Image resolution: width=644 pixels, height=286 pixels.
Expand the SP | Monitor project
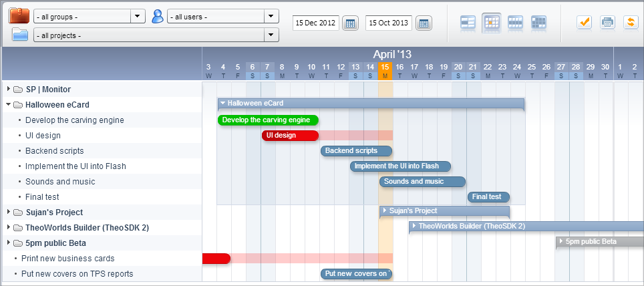[x=8, y=89]
